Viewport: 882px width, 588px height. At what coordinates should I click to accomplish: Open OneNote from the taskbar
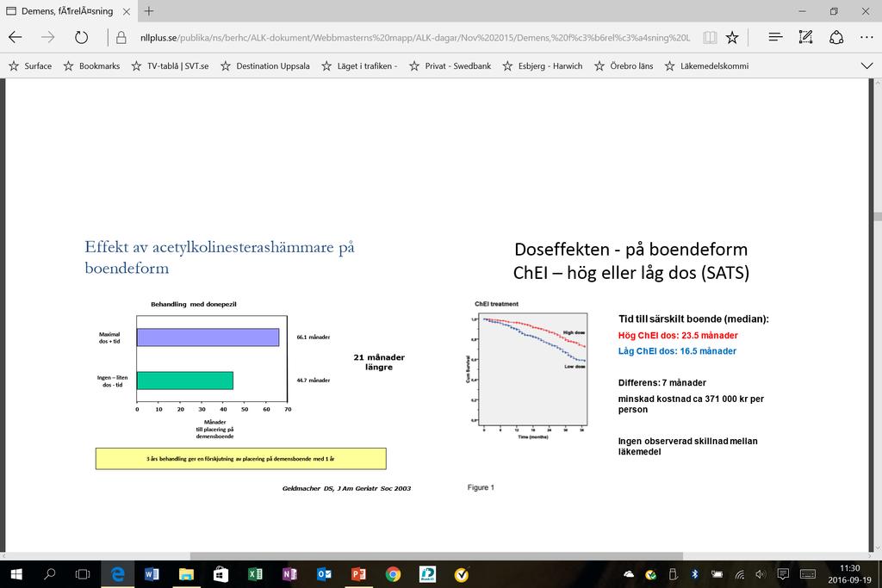tap(289, 574)
